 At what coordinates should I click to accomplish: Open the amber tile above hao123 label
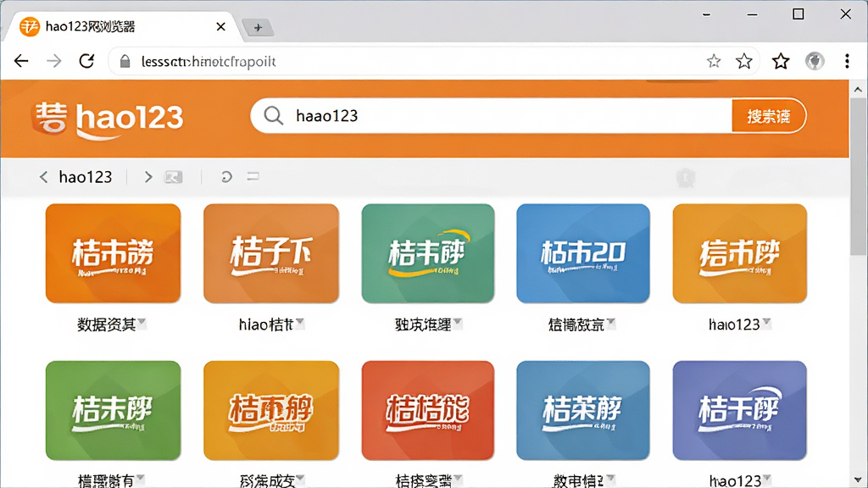click(x=739, y=253)
